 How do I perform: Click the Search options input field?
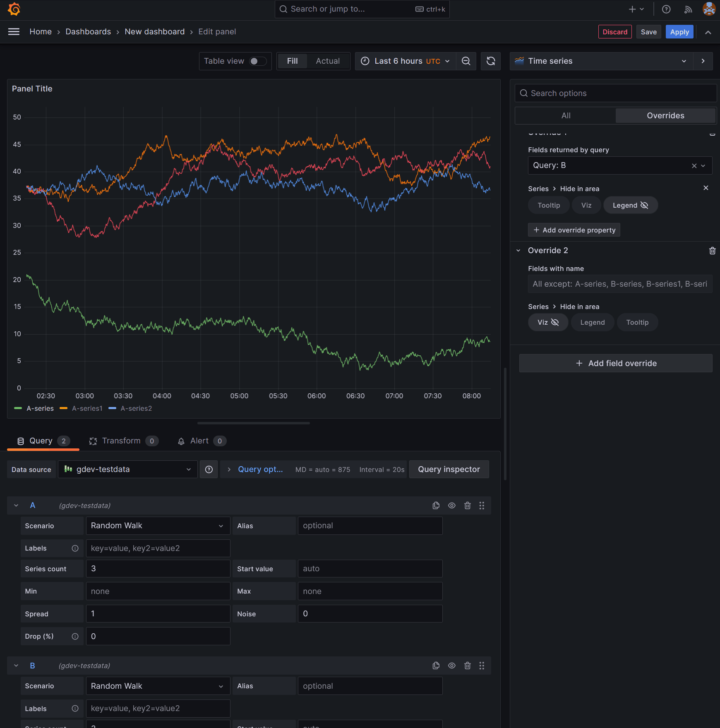point(615,93)
